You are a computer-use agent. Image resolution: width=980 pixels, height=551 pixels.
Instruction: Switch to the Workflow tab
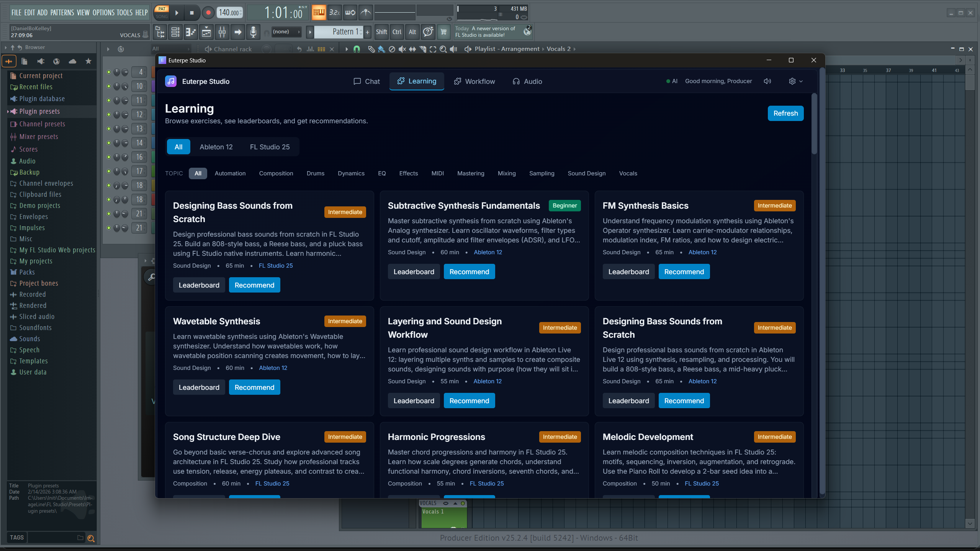(474, 82)
